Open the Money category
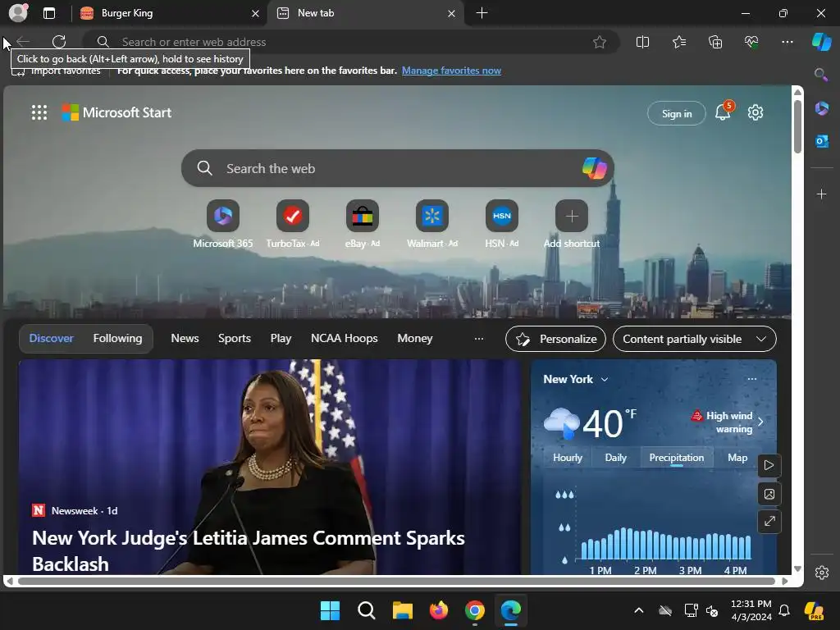Image resolution: width=840 pixels, height=630 pixels. pos(414,338)
